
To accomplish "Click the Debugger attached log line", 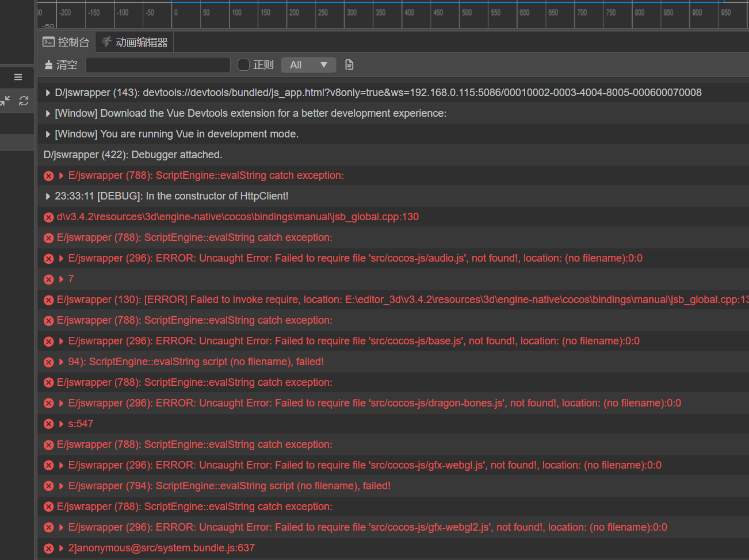I will click(133, 155).
